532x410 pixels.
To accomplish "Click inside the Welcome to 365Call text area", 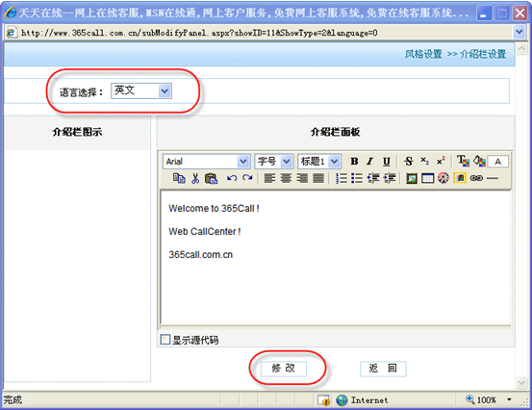I will point(336,257).
